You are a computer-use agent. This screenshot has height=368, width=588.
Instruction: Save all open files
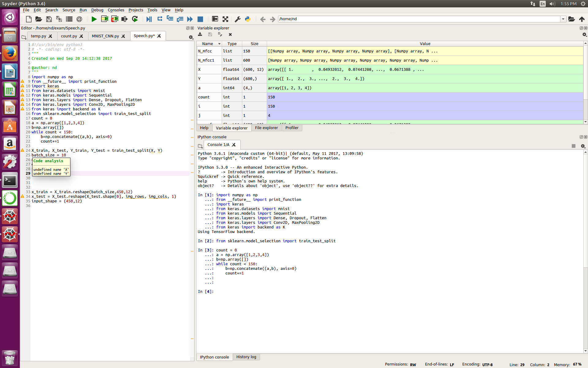[59, 19]
